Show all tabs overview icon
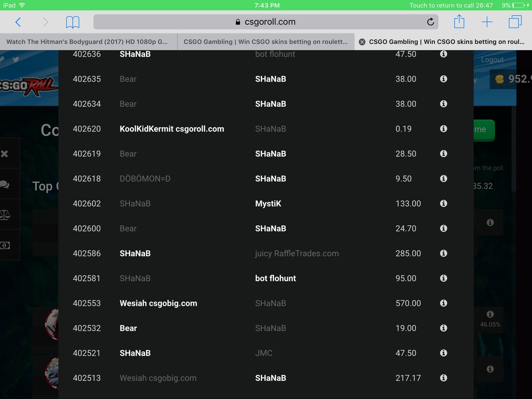The image size is (532, 399). 515,22
